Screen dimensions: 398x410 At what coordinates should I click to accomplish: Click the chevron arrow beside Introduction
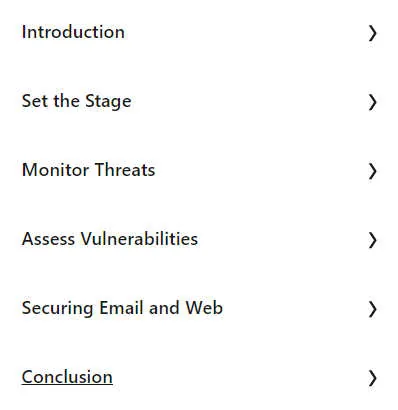[373, 34]
